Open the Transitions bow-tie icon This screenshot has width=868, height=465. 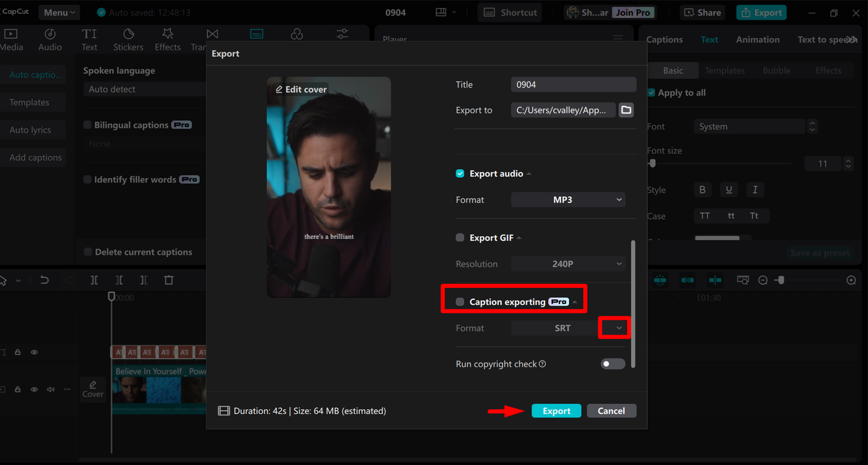(212, 34)
